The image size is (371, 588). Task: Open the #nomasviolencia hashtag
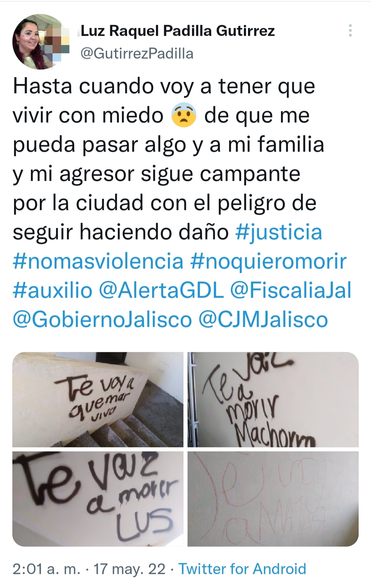coord(98,261)
